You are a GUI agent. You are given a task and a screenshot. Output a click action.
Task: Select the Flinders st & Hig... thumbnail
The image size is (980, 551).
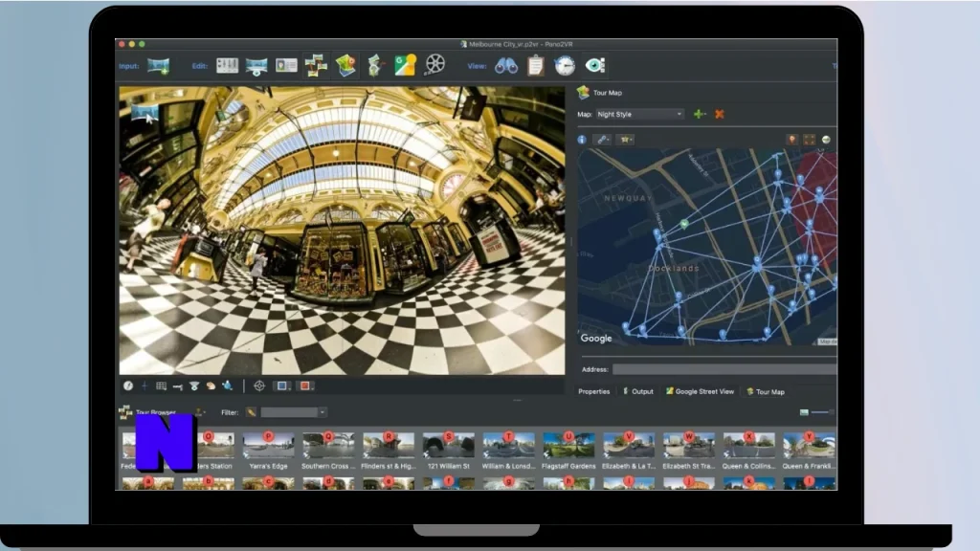point(389,450)
